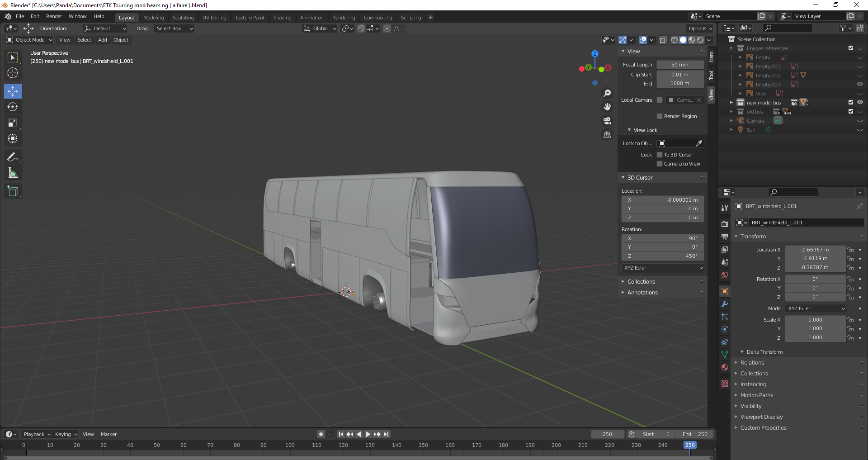Choose the combined Transform tool

[x=13, y=139]
